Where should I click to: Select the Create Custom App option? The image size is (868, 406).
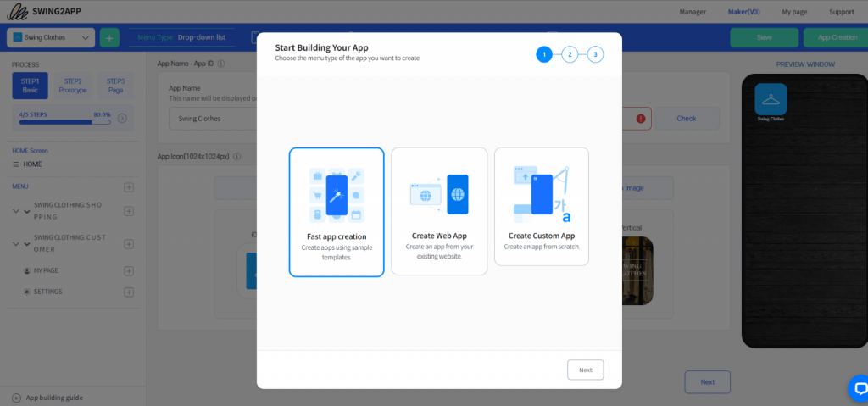(x=542, y=207)
